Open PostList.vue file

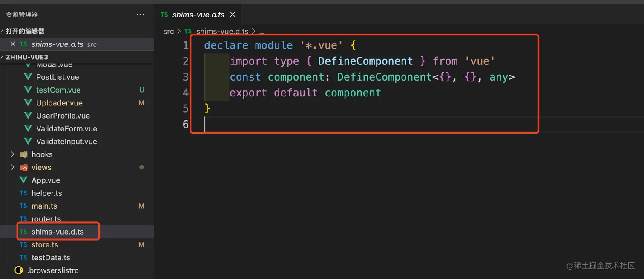click(x=57, y=77)
